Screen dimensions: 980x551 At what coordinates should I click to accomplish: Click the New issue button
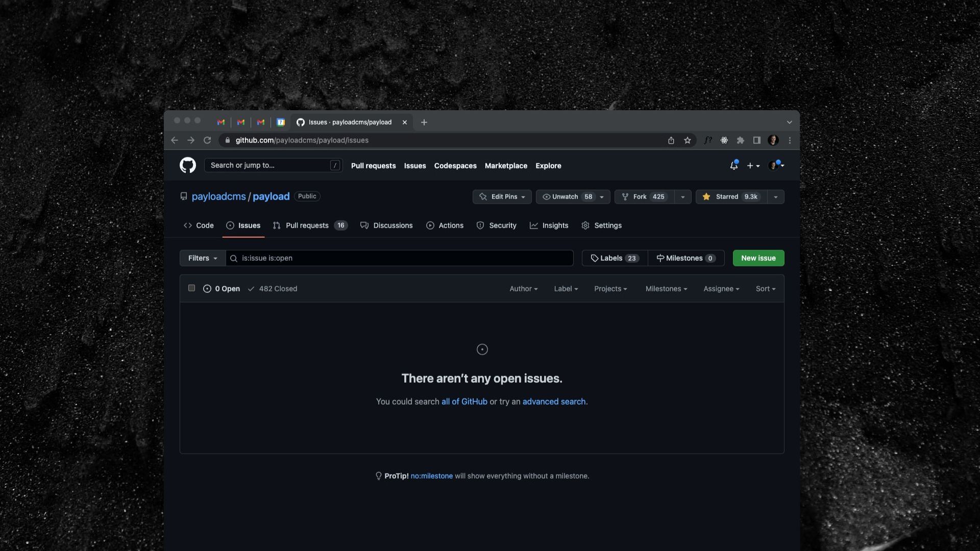(758, 258)
